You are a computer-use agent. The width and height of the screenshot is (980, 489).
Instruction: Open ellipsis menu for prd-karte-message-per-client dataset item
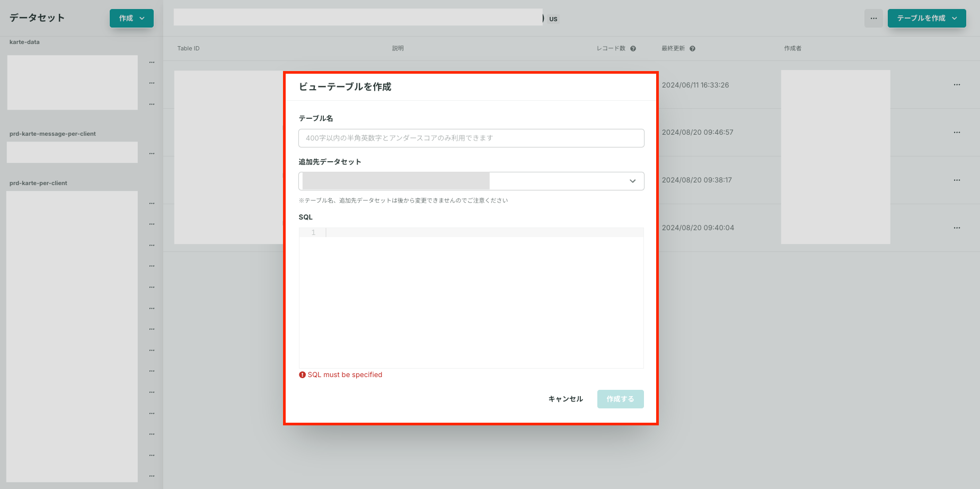pyautogui.click(x=152, y=154)
